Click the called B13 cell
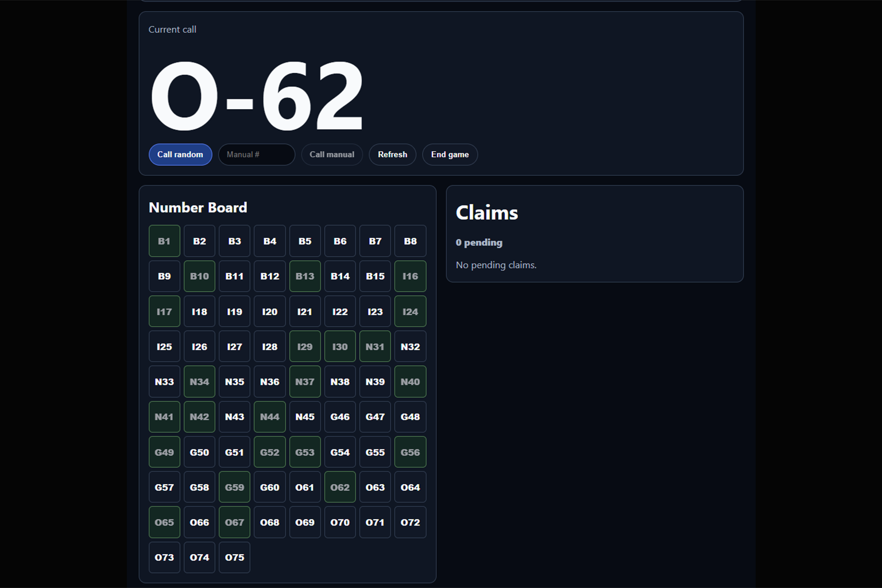Viewport: 882px width, 588px height. click(x=305, y=276)
